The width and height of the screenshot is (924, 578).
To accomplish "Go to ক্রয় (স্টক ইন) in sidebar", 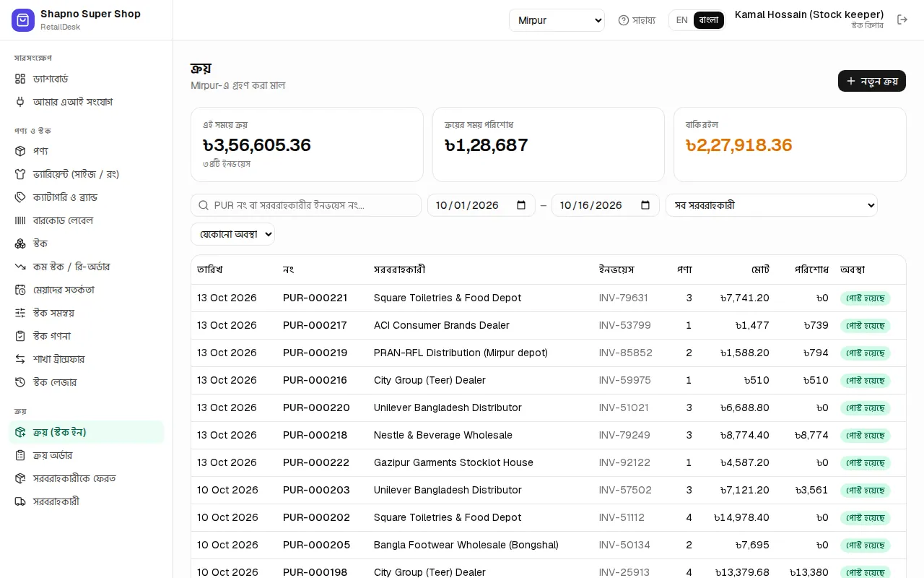I will pyautogui.click(x=87, y=432).
